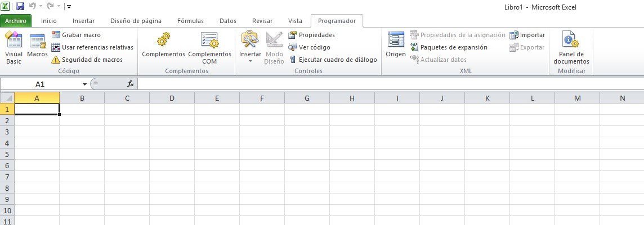The image size is (644, 225).
Task: Open control Propiedades
Action: 312,35
